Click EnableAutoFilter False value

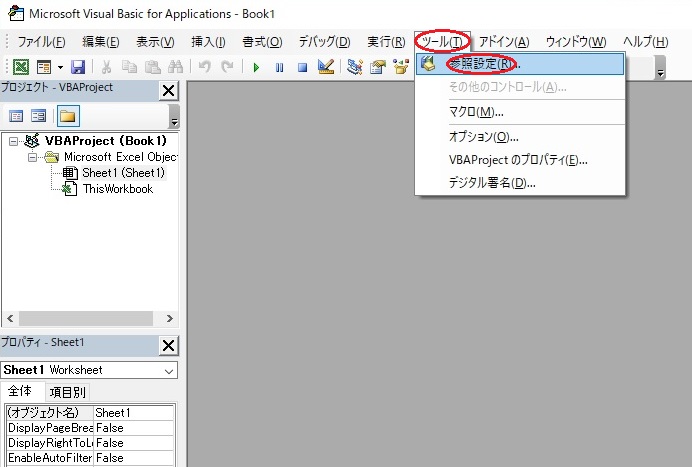click(x=134, y=458)
